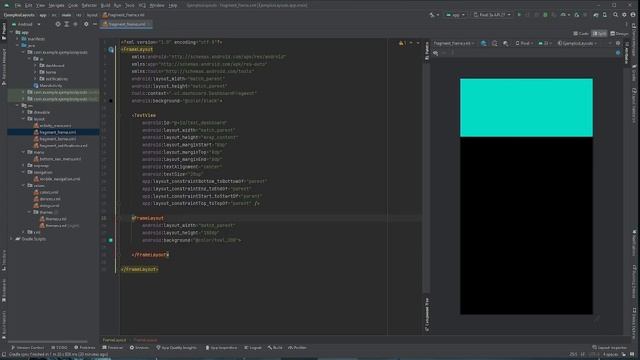Open the Code menu
Viewport: 640px width, 360px height.
click(73, 5)
